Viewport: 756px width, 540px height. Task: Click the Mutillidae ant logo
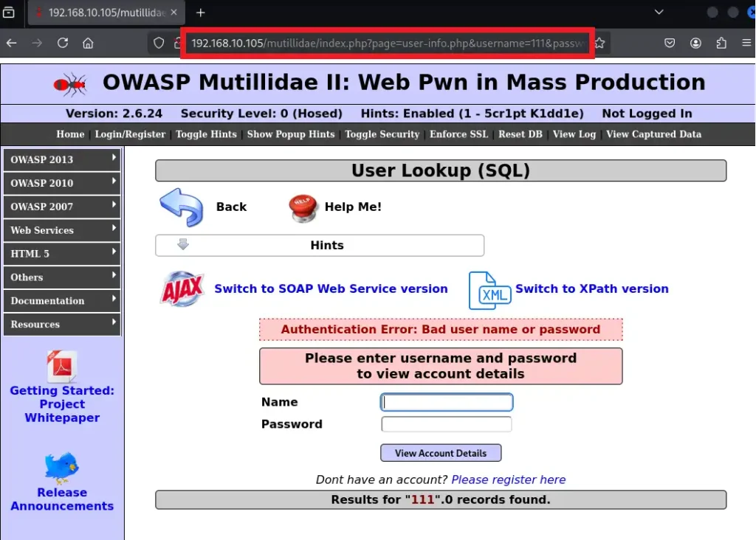pos(70,85)
